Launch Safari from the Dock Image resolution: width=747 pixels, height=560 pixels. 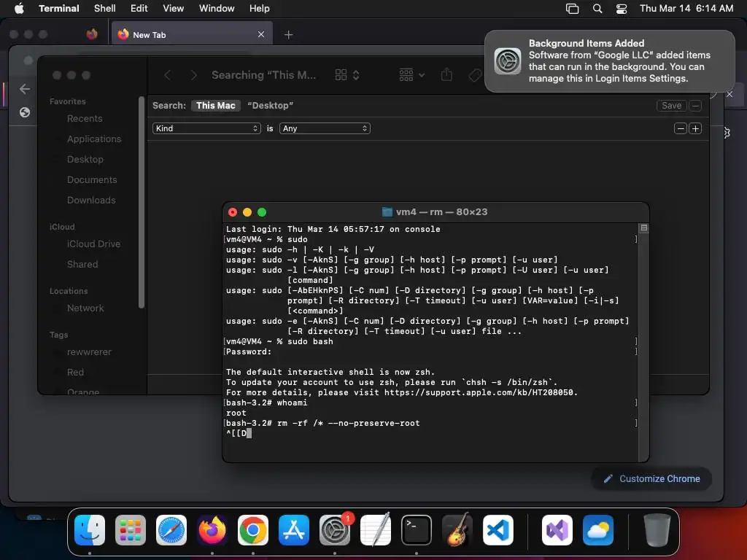171,530
